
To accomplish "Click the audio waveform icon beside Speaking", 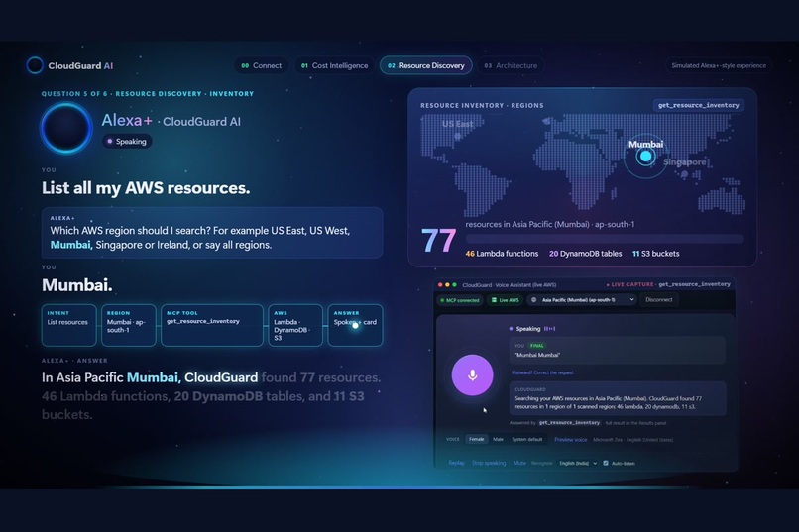I will [x=549, y=329].
